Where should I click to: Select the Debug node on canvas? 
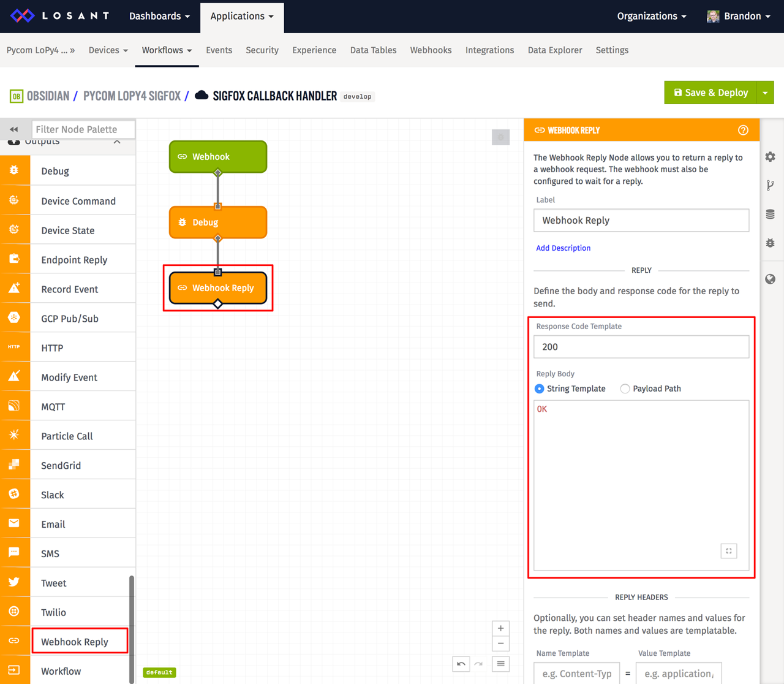(x=218, y=222)
